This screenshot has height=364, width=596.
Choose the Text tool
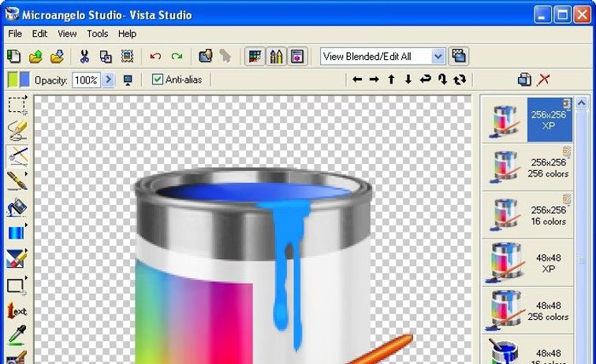pos(17,310)
